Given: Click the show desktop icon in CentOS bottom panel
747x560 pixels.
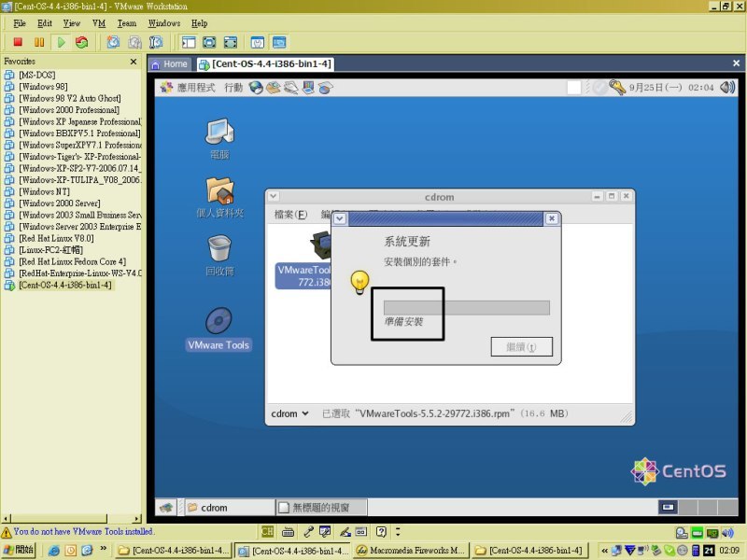Looking at the screenshot, I should [x=166, y=508].
